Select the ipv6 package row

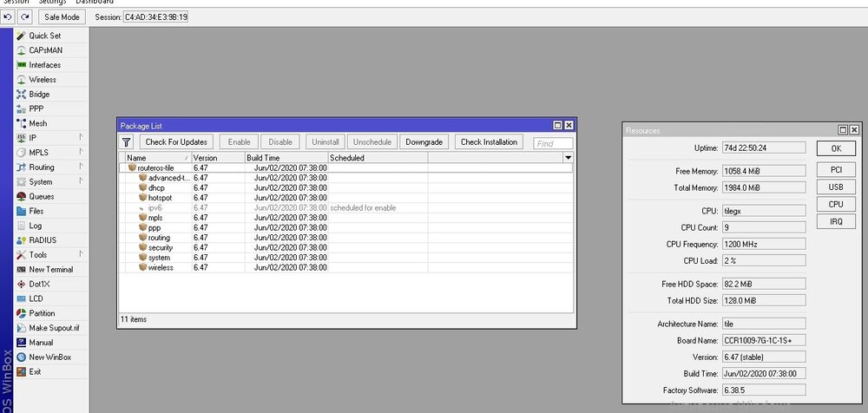coord(155,207)
